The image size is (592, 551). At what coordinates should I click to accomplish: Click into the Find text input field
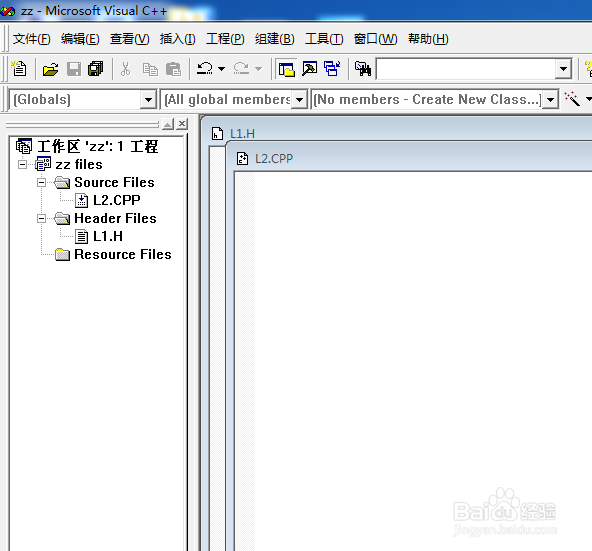[467, 69]
